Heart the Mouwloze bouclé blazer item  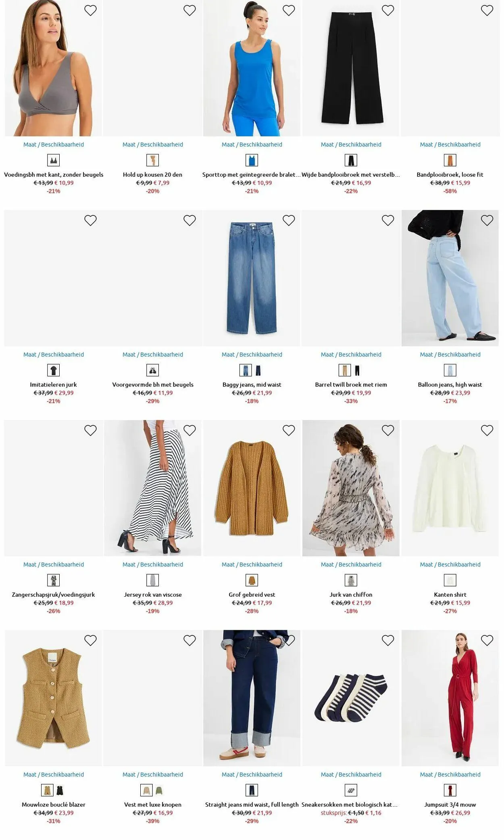click(x=90, y=640)
